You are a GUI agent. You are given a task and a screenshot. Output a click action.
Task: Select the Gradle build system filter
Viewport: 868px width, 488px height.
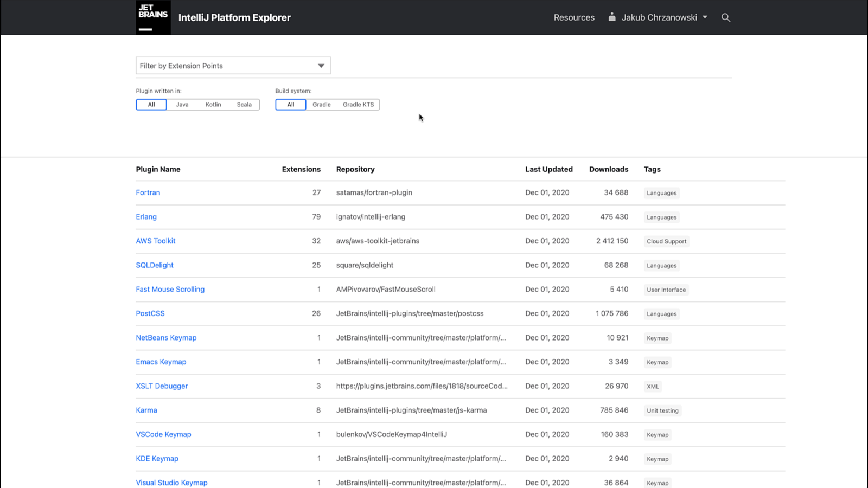click(322, 105)
